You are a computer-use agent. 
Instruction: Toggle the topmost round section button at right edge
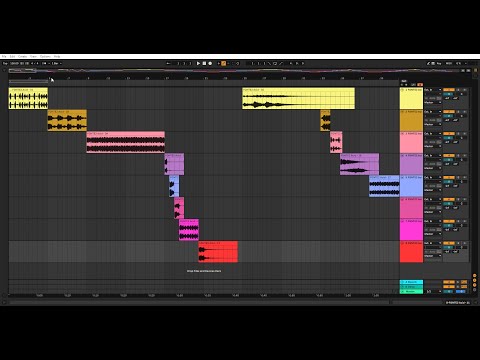475,276
